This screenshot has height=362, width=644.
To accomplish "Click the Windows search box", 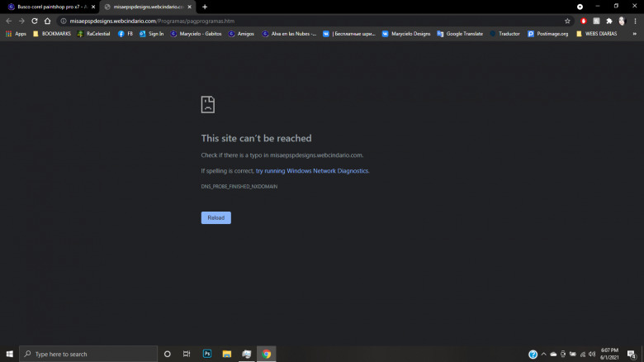I will click(88, 354).
